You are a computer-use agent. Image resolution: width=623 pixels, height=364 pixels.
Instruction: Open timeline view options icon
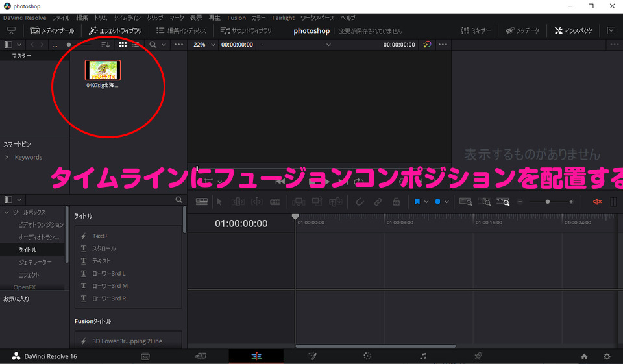pyautogui.click(x=201, y=202)
